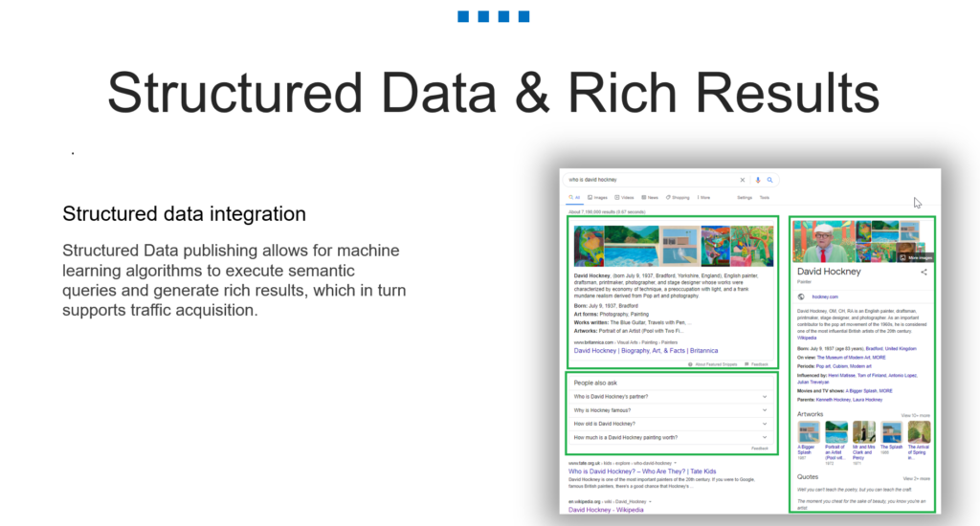Click "View 10+ more" next to Artworks

(x=915, y=415)
